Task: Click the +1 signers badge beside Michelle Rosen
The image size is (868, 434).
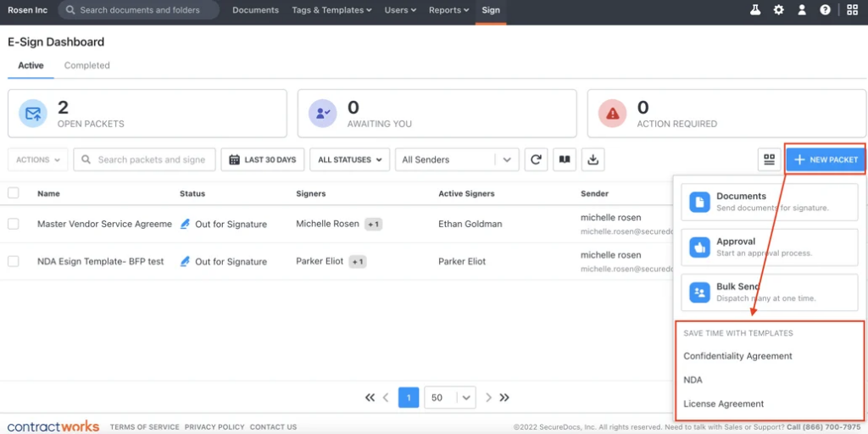Action: (373, 224)
